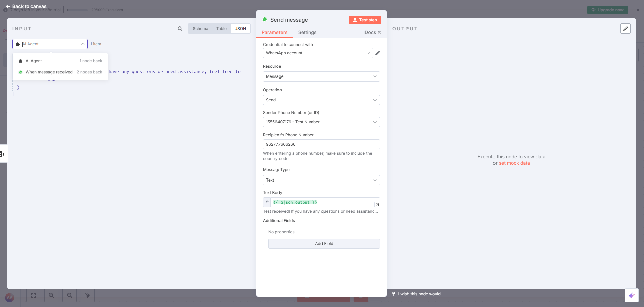Click the executions usage progress bar
This screenshot has width=644, height=307.
[x=77, y=10]
